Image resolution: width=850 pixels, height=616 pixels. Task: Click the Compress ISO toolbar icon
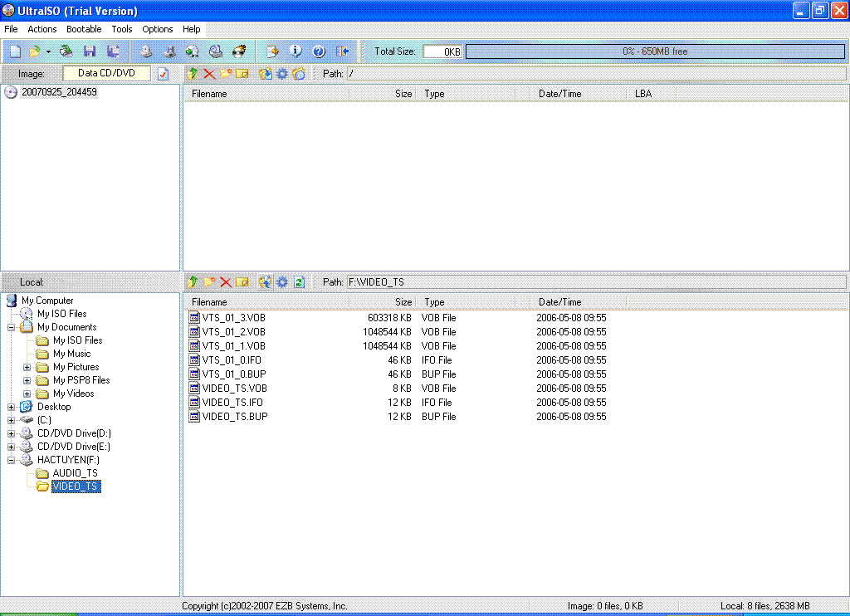(169, 51)
